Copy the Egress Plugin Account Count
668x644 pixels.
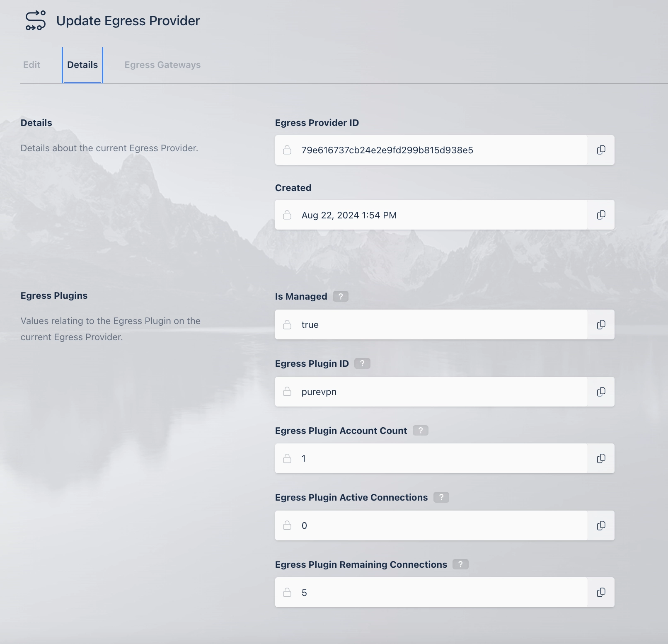(600, 458)
